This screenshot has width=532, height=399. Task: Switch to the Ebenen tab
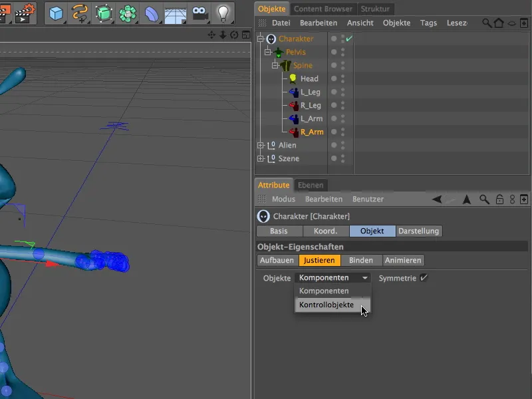[x=311, y=186]
